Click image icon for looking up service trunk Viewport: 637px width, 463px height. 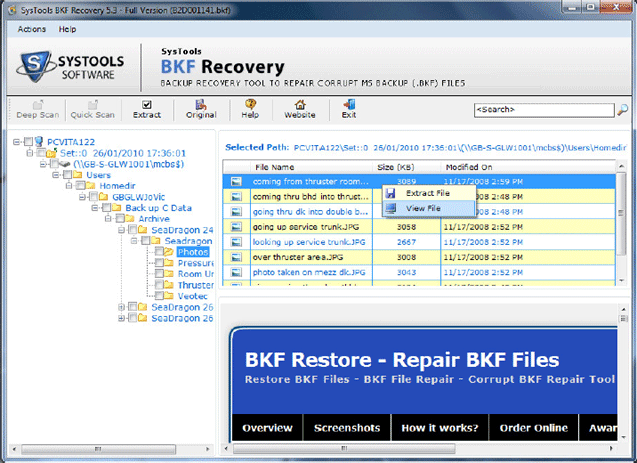click(236, 242)
